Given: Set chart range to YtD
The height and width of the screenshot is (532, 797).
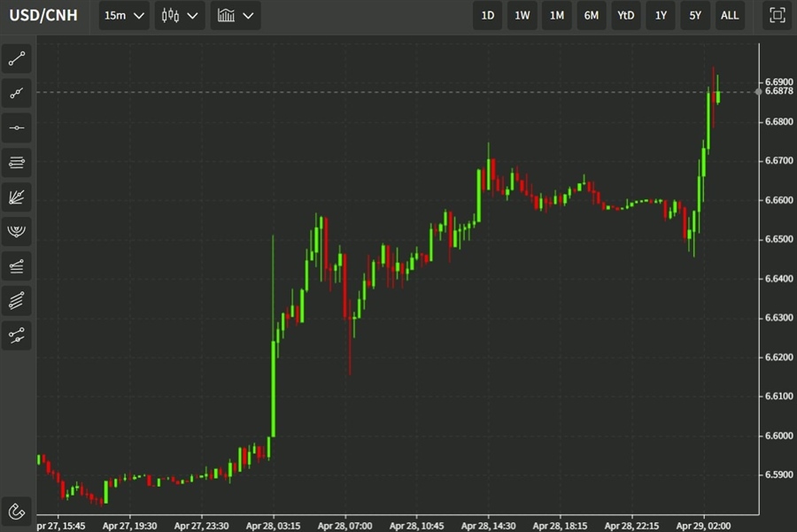Looking at the screenshot, I should (626, 15).
